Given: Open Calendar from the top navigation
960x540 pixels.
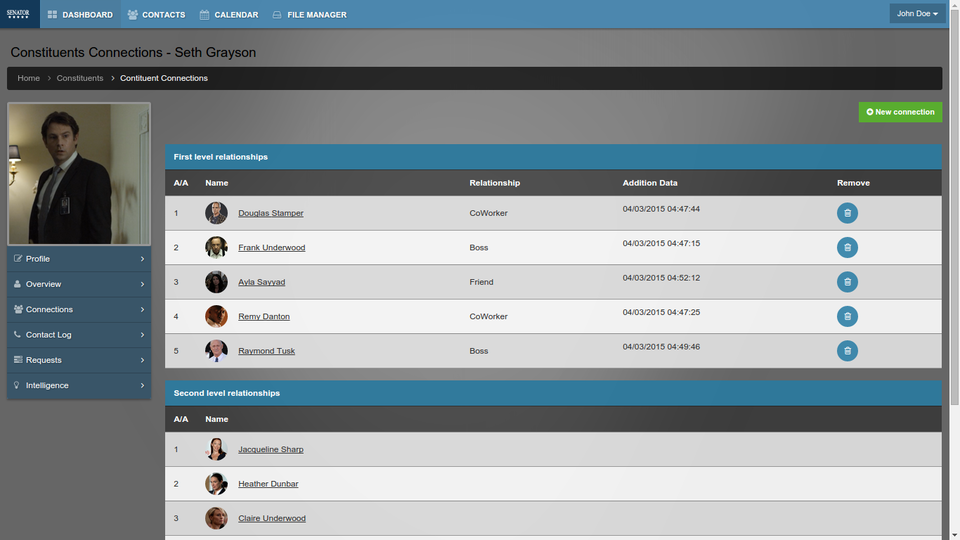Looking at the screenshot, I should point(229,14).
